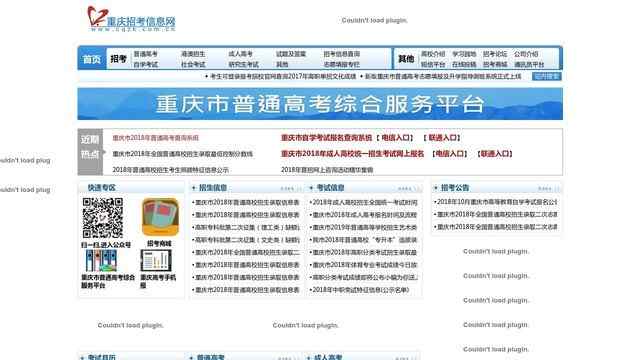Screen dimensions: 640x360
Task: Open 普通高考 in the 招考 navigation
Action: click(145, 54)
